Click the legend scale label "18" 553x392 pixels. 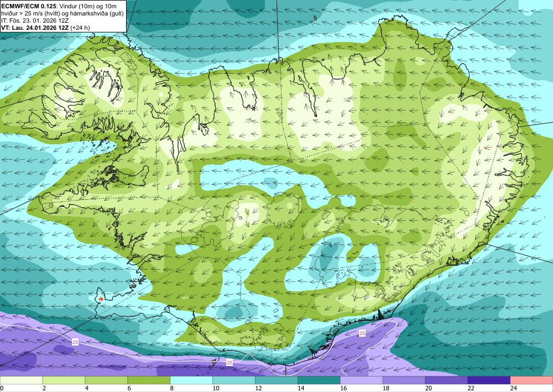click(x=386, y=389)
